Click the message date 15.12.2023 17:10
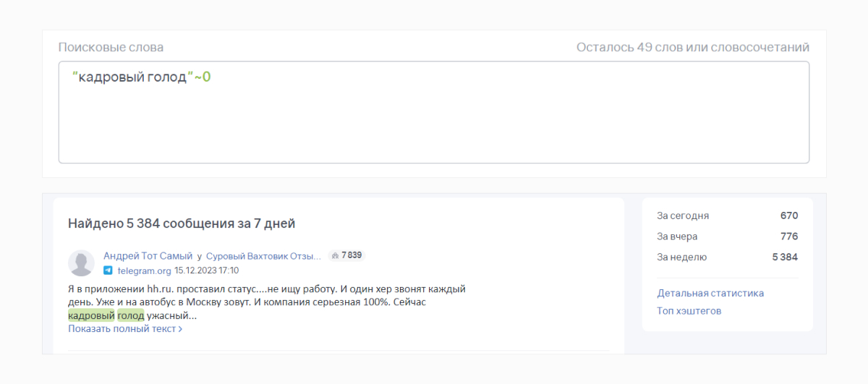The width and height of the screenshot is (868, 384). tap(206, 270)
